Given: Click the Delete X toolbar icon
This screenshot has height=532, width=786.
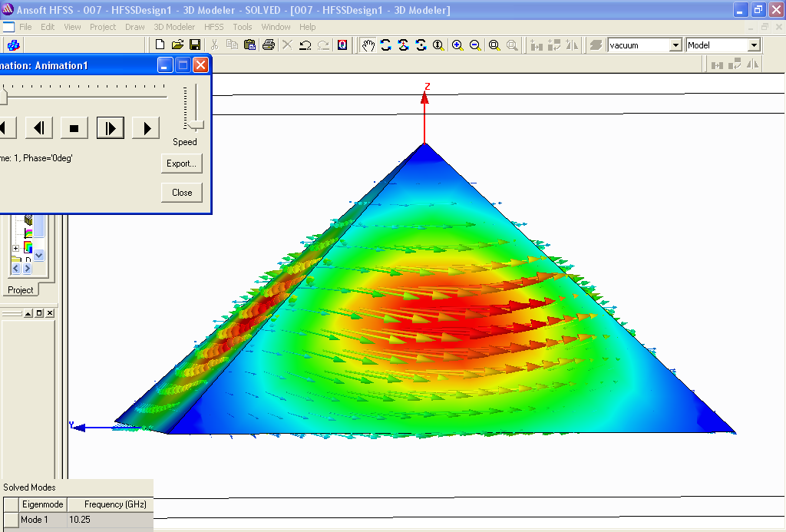Looking at the screenshot, I should (287, 45).
